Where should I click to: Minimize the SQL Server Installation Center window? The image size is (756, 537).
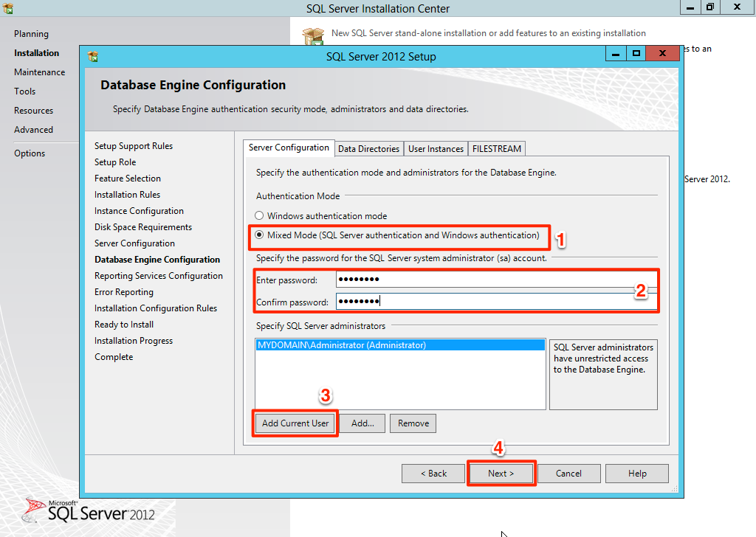[690, 7]
